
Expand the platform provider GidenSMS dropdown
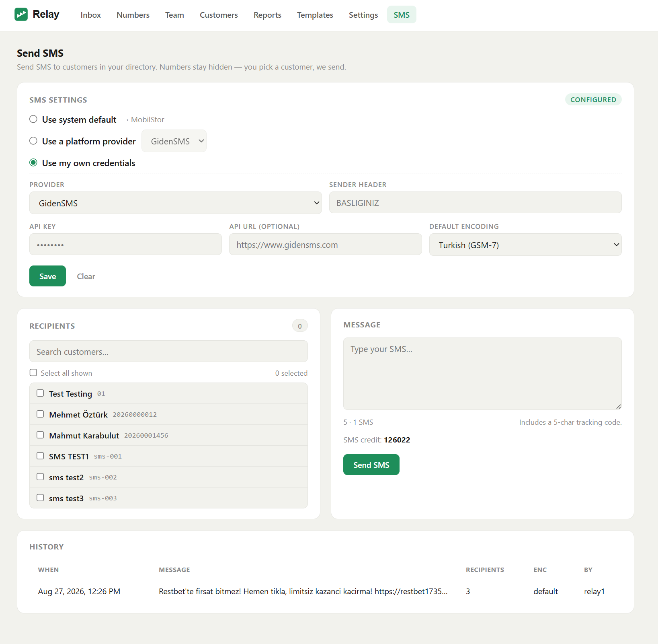click(x=174, y=141)
